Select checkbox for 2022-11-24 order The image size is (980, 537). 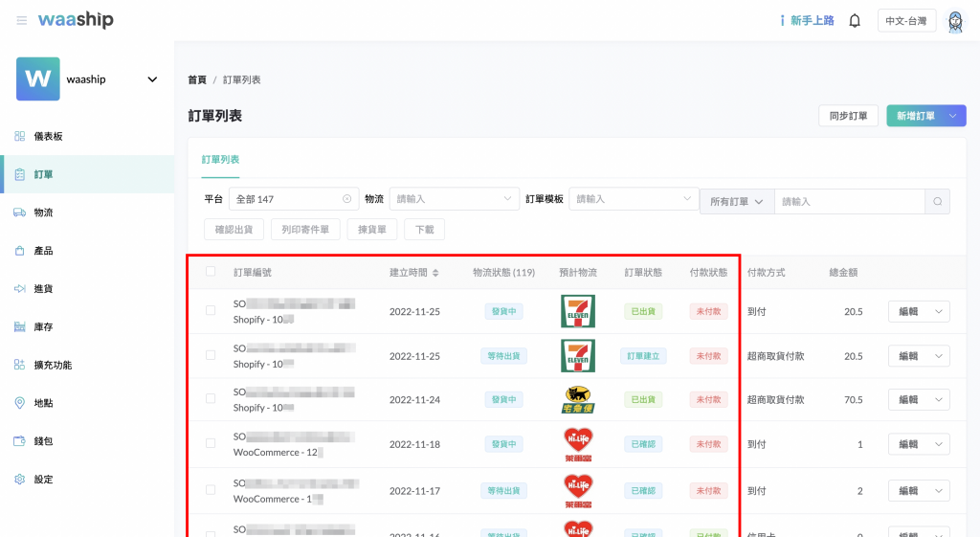(x=211, y=399)
